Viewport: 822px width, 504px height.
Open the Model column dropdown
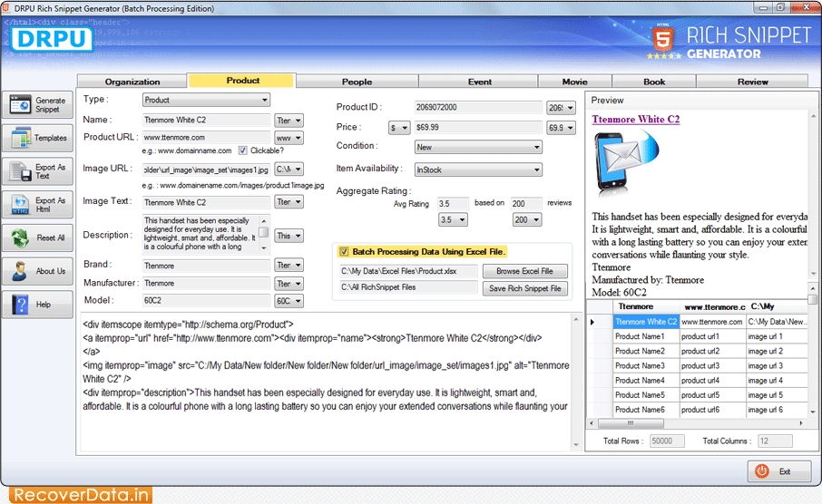(289, 301)
